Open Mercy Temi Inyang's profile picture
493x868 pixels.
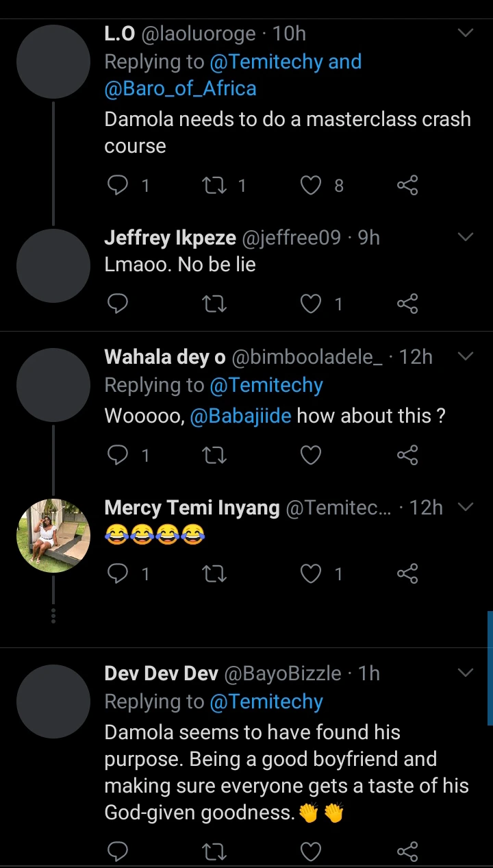click(x=53, y=535)
